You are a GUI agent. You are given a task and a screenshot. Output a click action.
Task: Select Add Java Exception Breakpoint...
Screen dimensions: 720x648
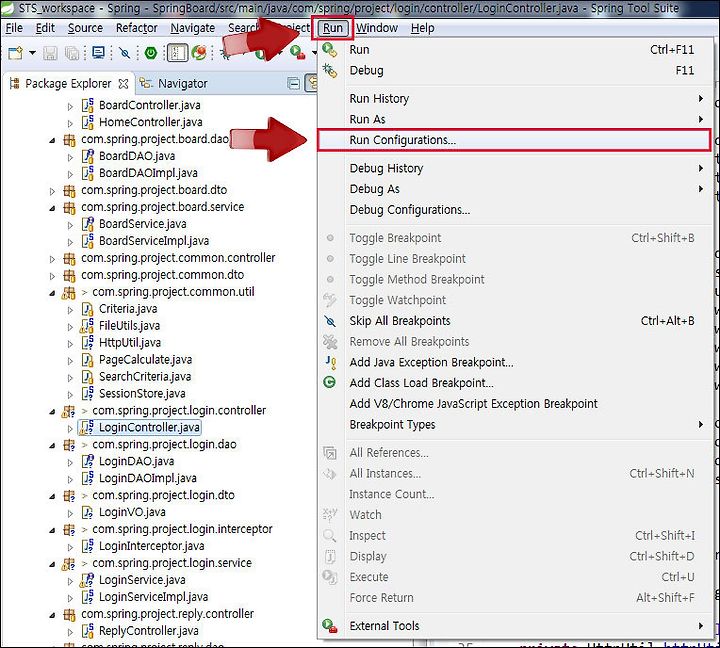pyautogui.click(x=515, y=362)
